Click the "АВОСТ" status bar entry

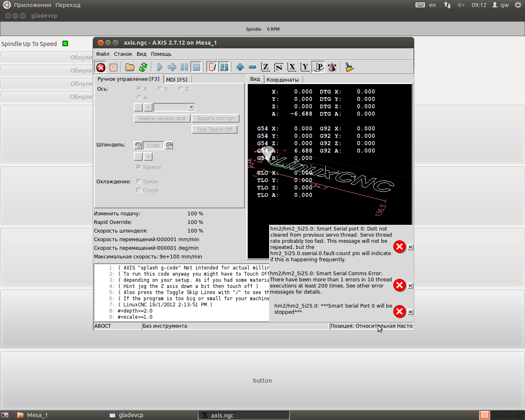[117, 326]
